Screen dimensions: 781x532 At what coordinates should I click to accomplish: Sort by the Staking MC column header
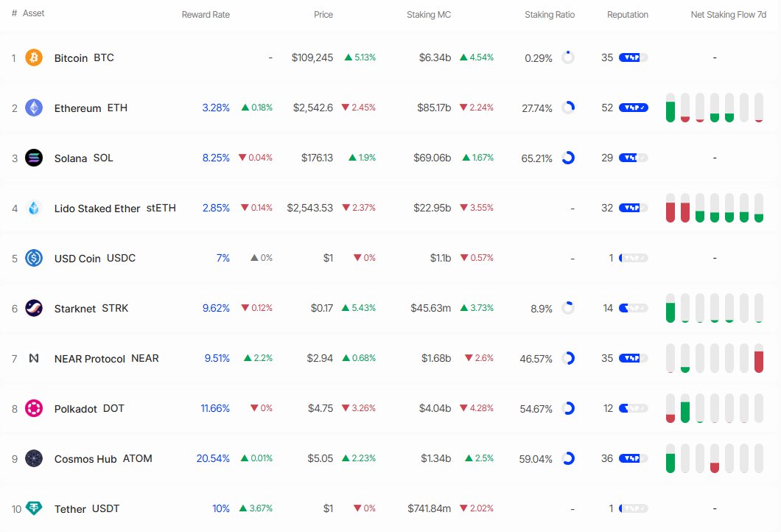coord(429,15)
